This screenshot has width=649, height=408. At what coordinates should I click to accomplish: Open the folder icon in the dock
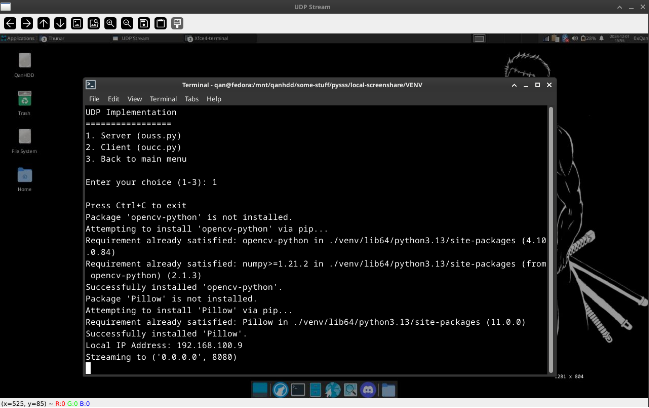[x=388, y=390]
